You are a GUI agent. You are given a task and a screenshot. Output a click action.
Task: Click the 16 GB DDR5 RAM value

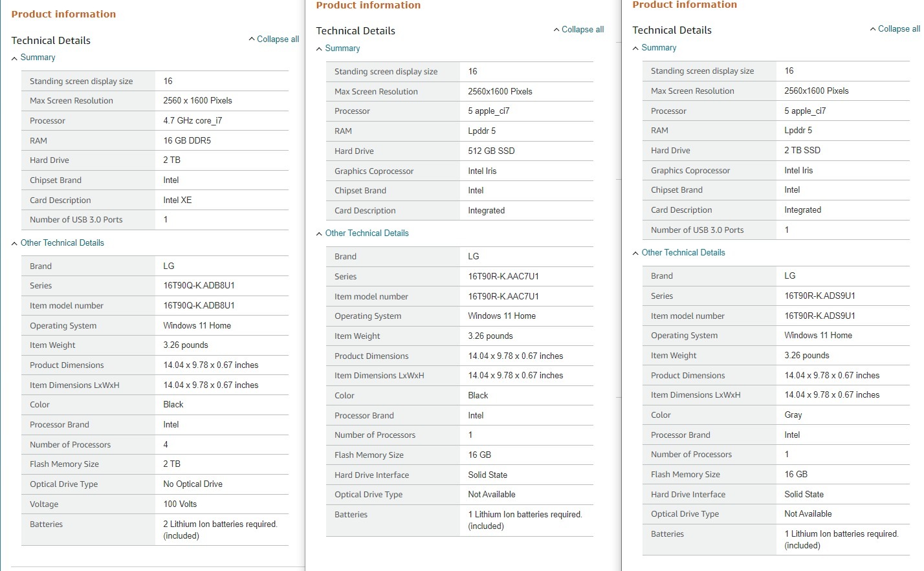pos(187,141)
